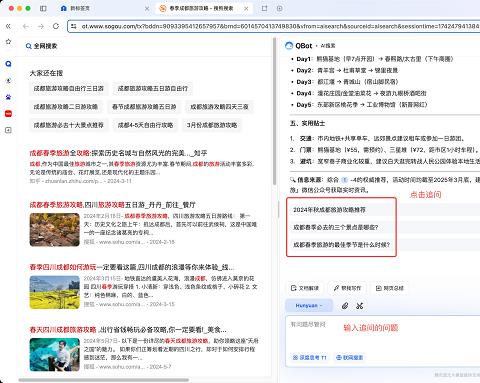Close the home page tab
Viewport: 480px width, 383px height.
[x=147, y=8]
